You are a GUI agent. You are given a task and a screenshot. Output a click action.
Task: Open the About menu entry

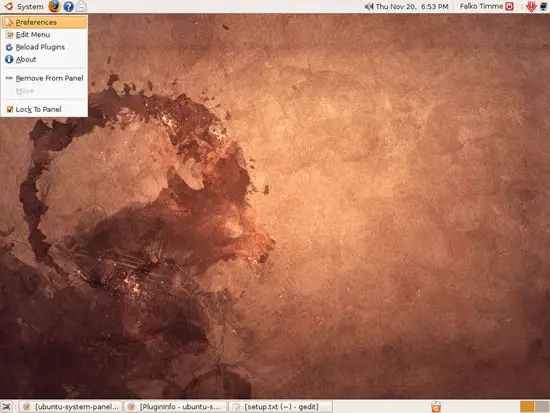(44, 59)
